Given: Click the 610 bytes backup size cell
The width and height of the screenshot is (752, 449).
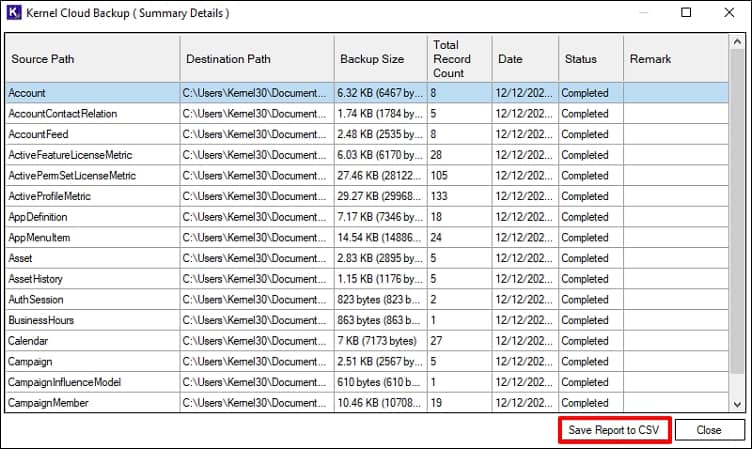Looking at the screenshot, I should coord(381,382).
